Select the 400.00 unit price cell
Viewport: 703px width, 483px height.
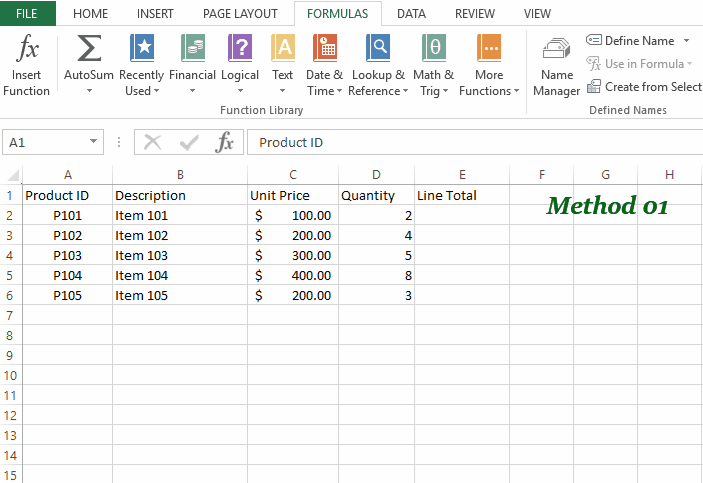[293, 276]
